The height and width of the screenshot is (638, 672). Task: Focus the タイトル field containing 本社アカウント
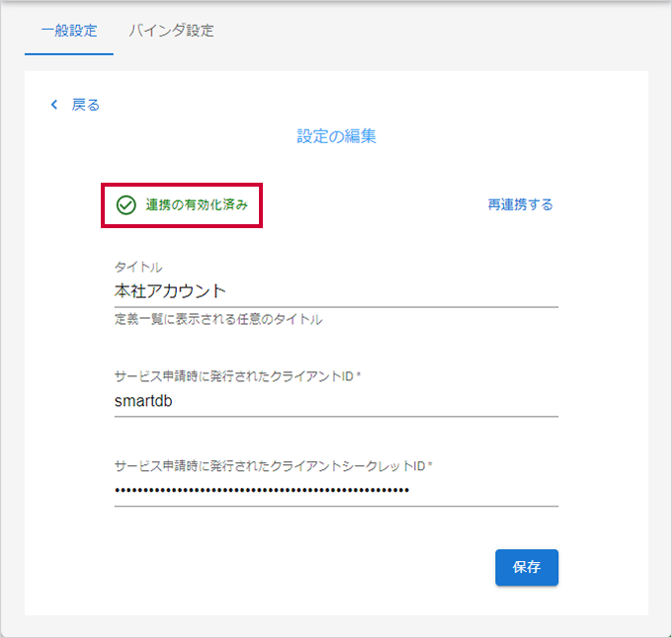(x=336, y=291)
